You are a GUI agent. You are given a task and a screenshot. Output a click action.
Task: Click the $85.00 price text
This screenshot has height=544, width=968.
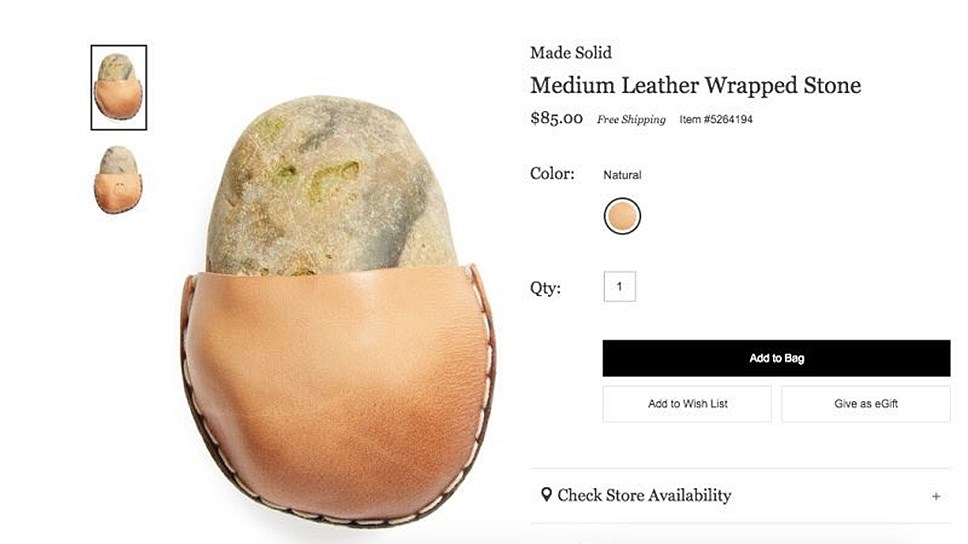556,118
